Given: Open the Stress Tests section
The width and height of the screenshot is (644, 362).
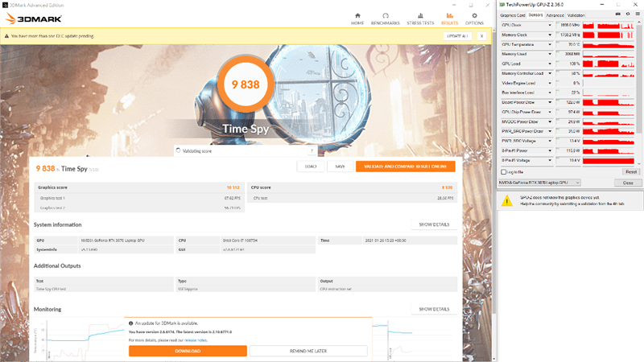Looking at the screenshot, I should coord(420,19).
